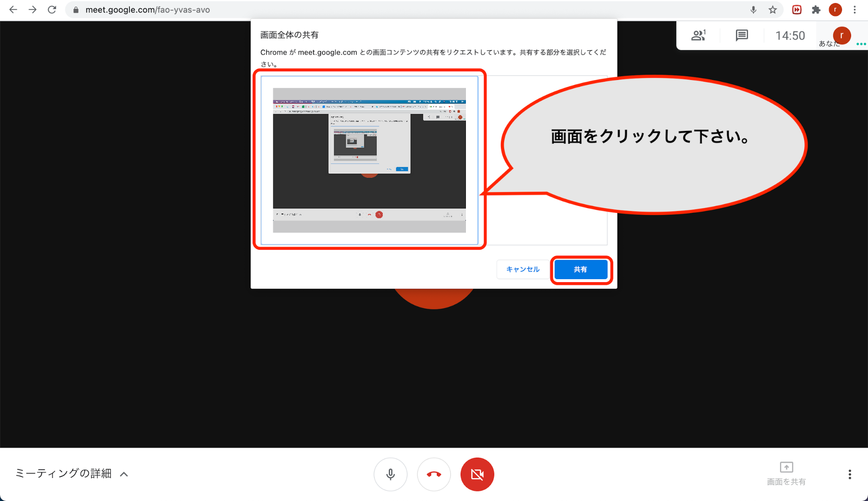The width and height of the screenshot is (868, 501).
Task: Click the キャンセル button
Action: [523, 270]
